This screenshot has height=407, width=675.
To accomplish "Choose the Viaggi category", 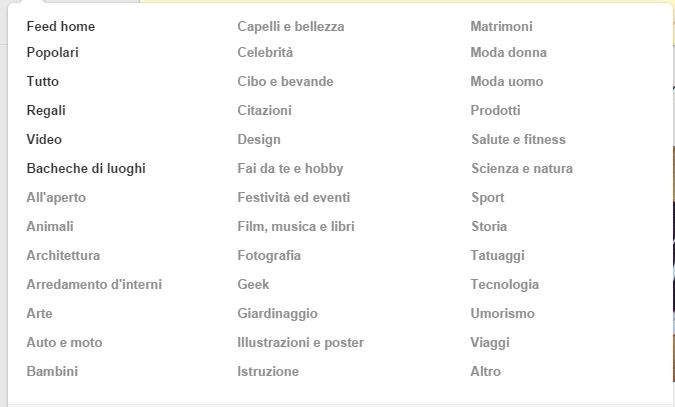I will pos(490,342).
